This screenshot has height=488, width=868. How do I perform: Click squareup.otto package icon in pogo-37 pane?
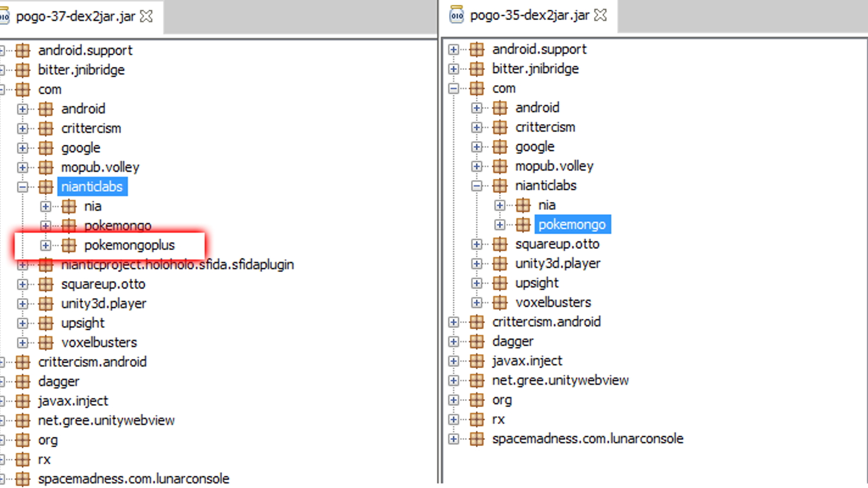[46, 284]
